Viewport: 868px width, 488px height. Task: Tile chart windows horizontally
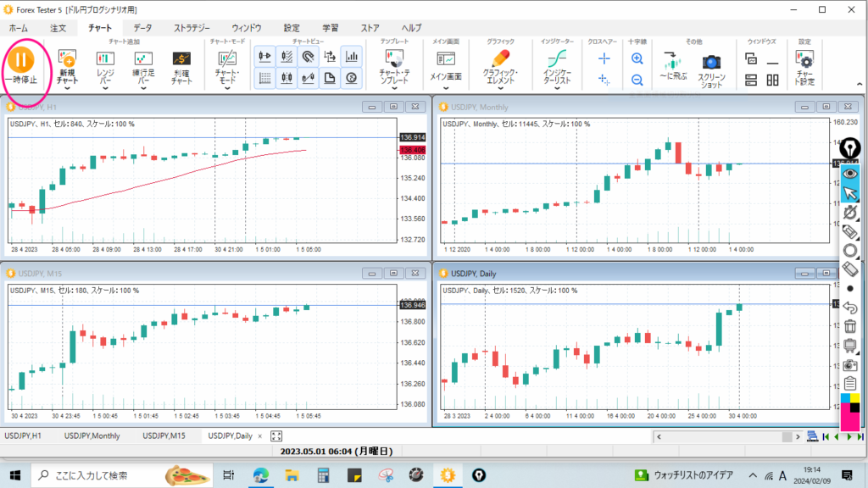pyautogui.click(x=751, y=80)
